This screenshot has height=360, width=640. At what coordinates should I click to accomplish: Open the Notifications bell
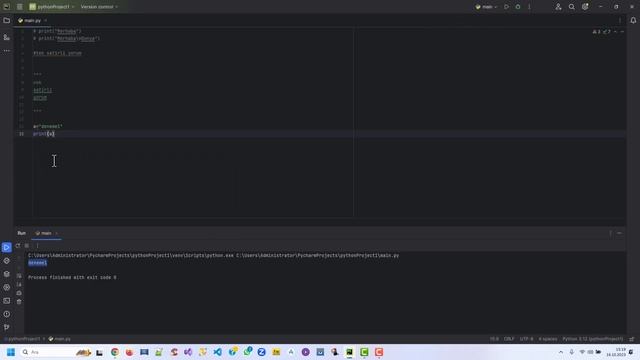(x=633, y=20)
